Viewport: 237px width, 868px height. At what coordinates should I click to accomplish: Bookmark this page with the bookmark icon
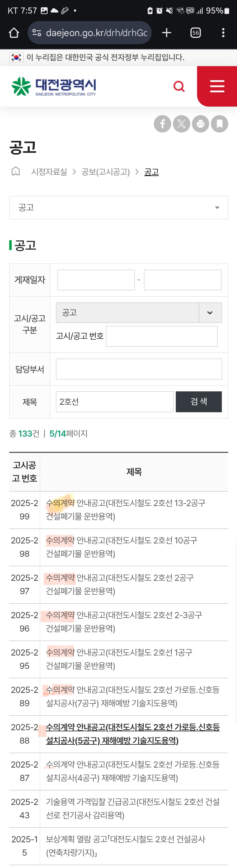[x=219, y=124]
